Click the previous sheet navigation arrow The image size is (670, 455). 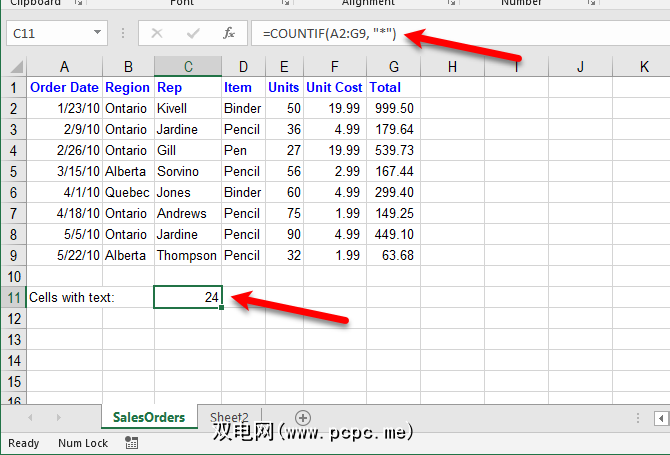coord(30,417)
